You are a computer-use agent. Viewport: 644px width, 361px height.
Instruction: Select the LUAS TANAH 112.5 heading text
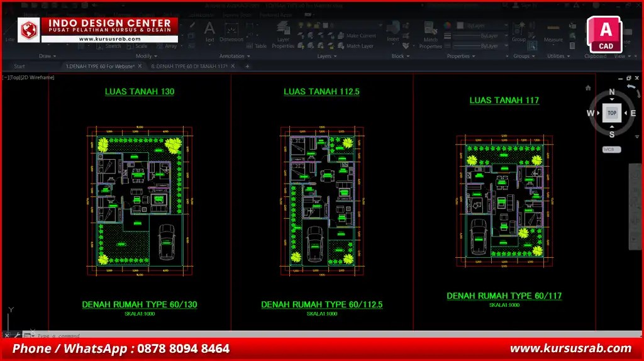pyautogui.click(x=321, y=92)
